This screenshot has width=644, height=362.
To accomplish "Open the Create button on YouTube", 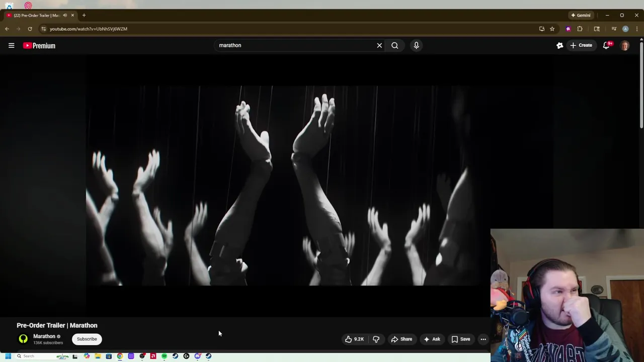I will [581, 45].
